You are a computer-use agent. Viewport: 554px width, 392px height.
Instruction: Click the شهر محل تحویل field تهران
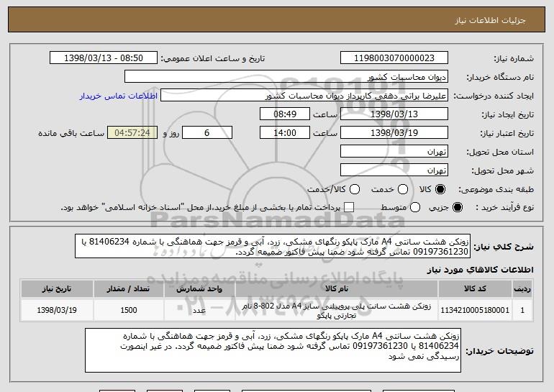tap(394, 170)
